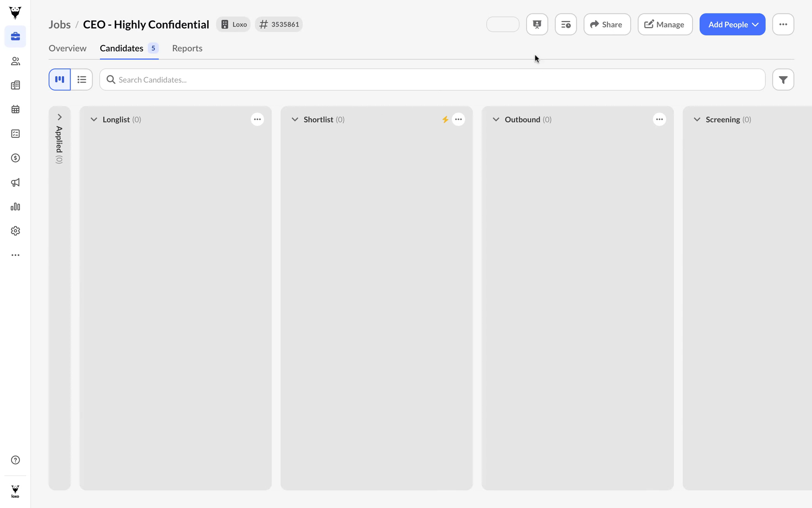Screen dimensions: 812x508
Task: Switch to kanban board view
Action: tap(59, 80)
